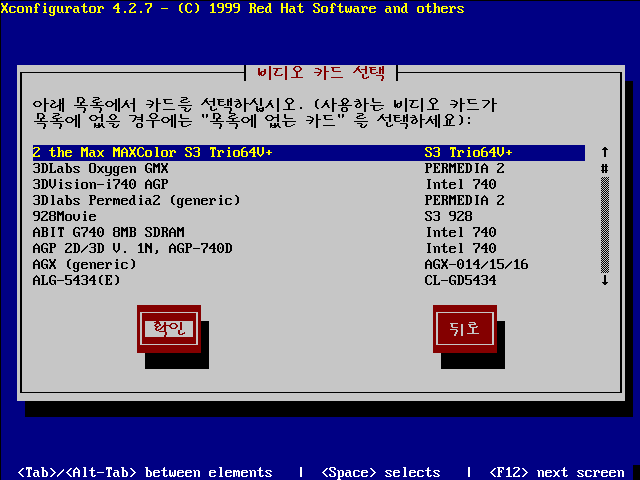
Task: Click the shaded scrollbar track
Action: point(605,224)
